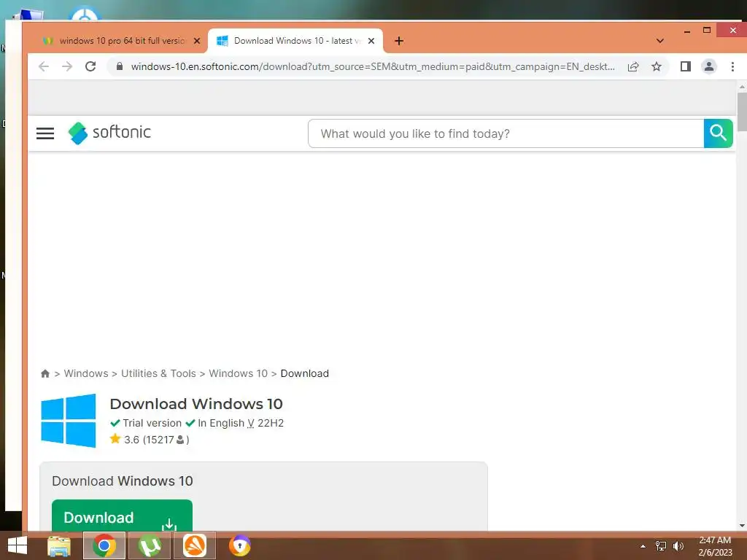Screen dimensions: 747x560
Task: Click the search magnifier button
Action: [718, 134]
